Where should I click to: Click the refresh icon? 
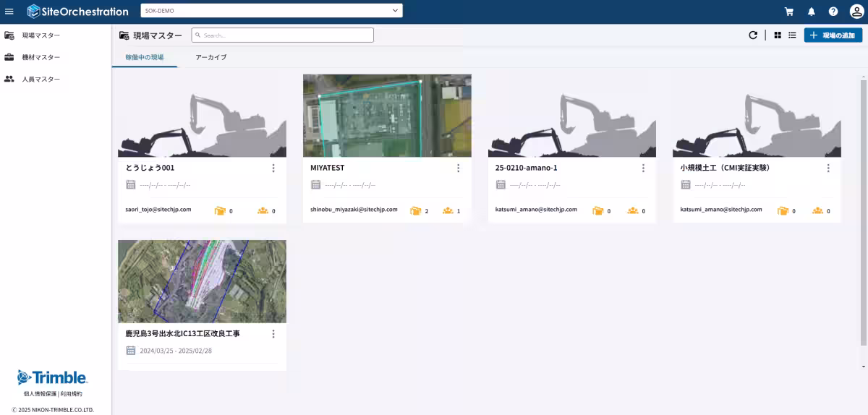click(x=753, y=35)
